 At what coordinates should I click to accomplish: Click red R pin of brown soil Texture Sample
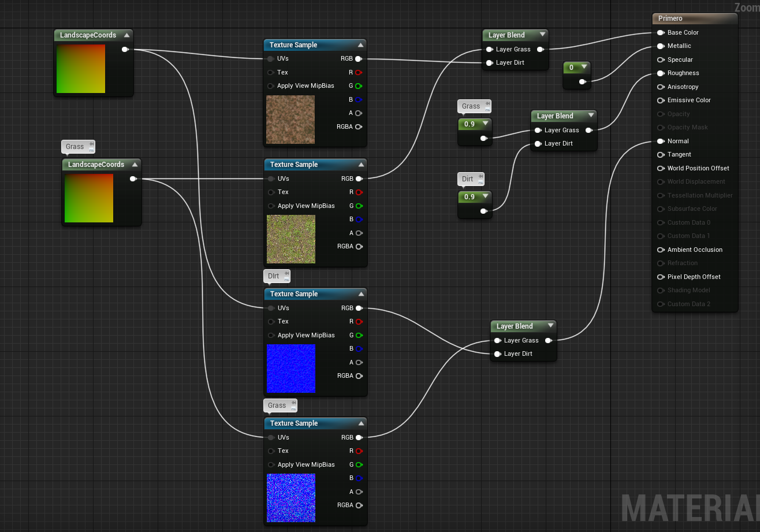359,72
